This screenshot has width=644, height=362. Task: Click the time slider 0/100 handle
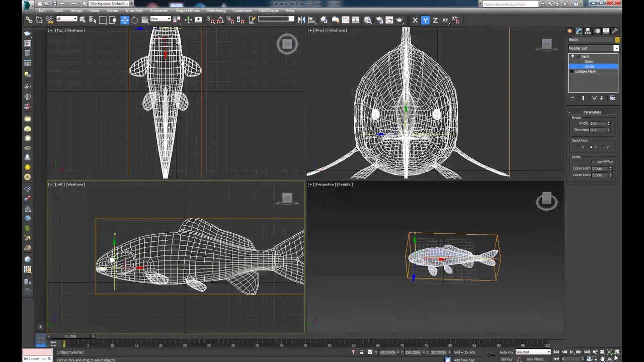[x=70, y=336]
